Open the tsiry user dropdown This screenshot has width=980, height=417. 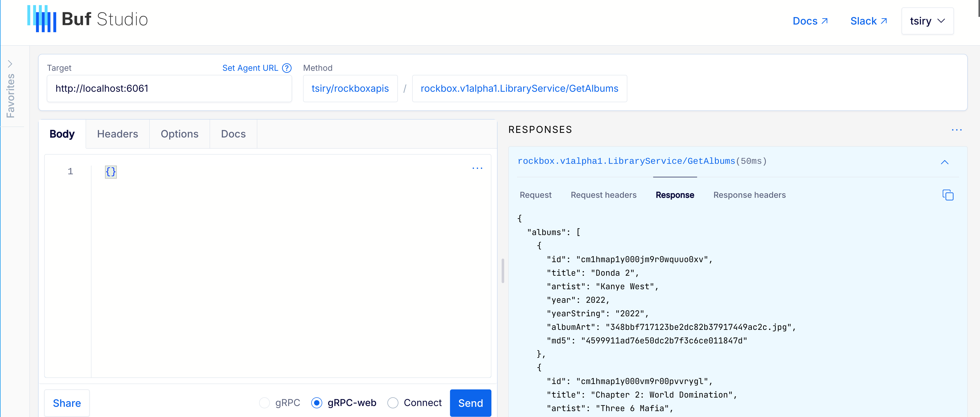click(927, 21)
